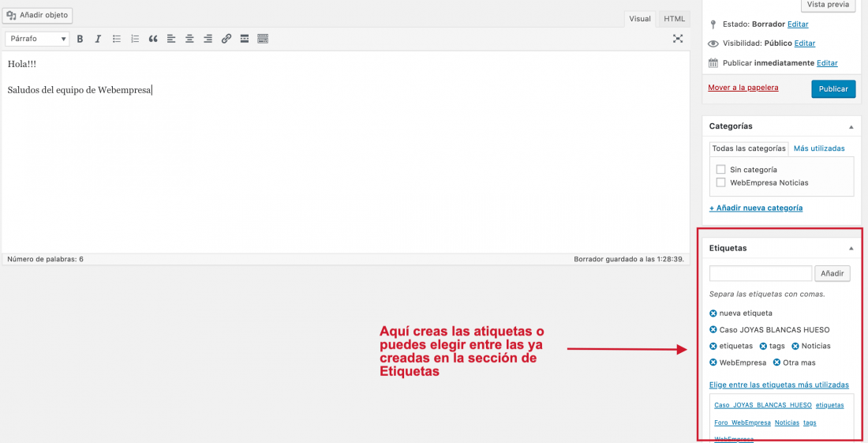Center align the text

[x=189, y=39]
